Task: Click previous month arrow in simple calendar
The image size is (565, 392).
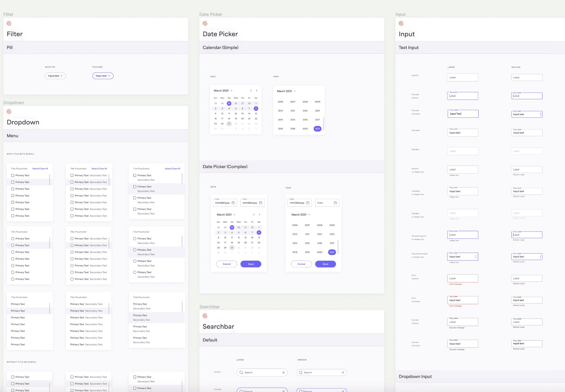Action: coord(251,91)
